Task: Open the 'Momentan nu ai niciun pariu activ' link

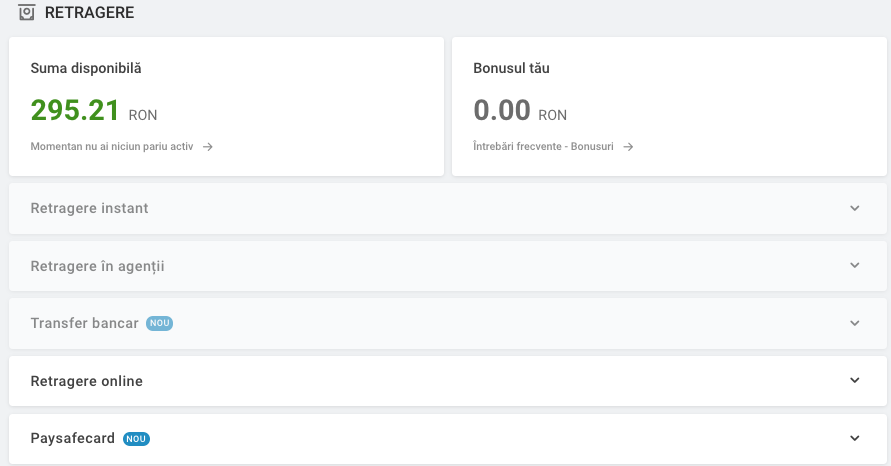Action: point(112,147)
